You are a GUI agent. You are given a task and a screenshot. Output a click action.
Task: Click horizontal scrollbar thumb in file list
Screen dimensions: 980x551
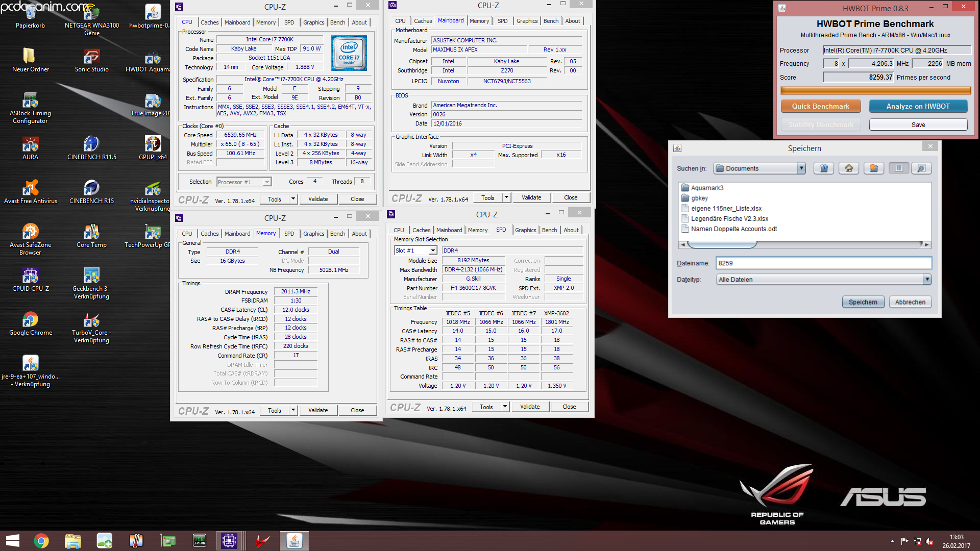pyautogui.click(x=722, y=245)
